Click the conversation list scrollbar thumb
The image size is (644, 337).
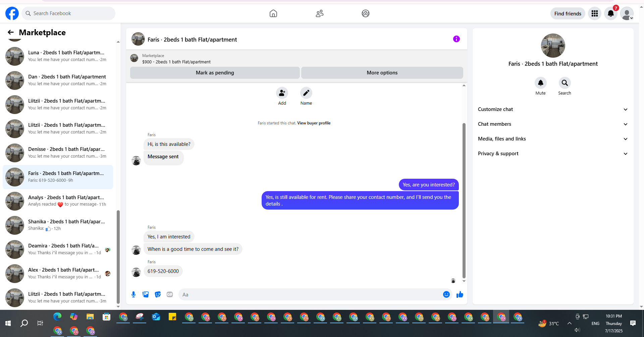(118, 257)
